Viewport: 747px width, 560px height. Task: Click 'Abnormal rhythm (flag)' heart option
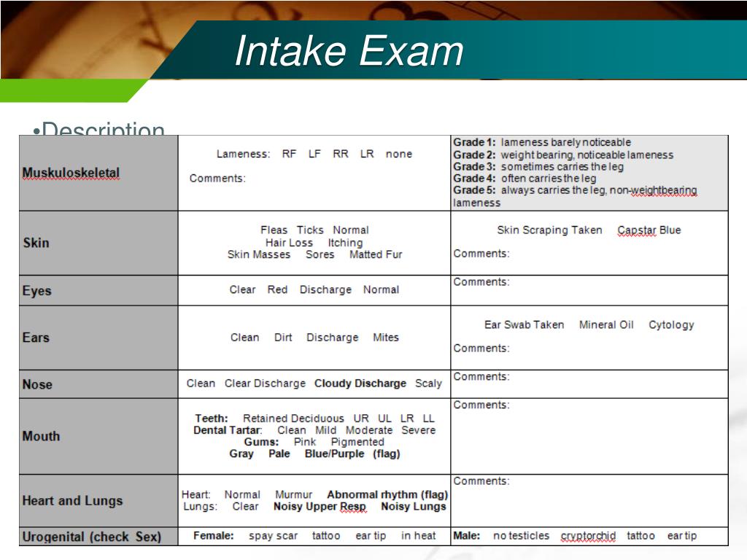click(x=387, y=495)
